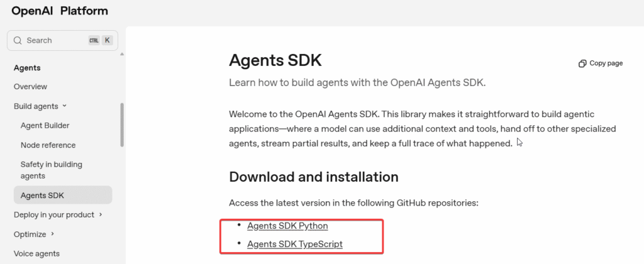This screenshot has height=264, width=644.
Task: Click the Download and installation heading
Action: (x=314, y=177)
